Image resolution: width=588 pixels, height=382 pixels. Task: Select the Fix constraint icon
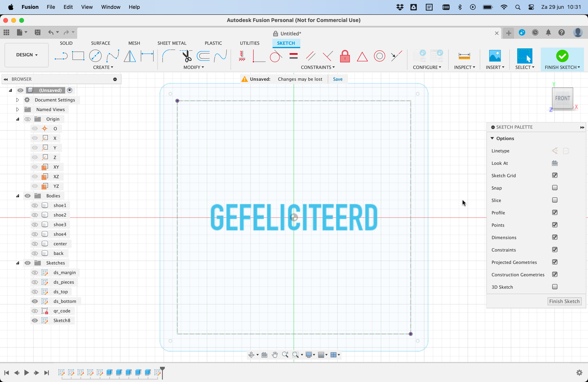click(x=345, y=56)
